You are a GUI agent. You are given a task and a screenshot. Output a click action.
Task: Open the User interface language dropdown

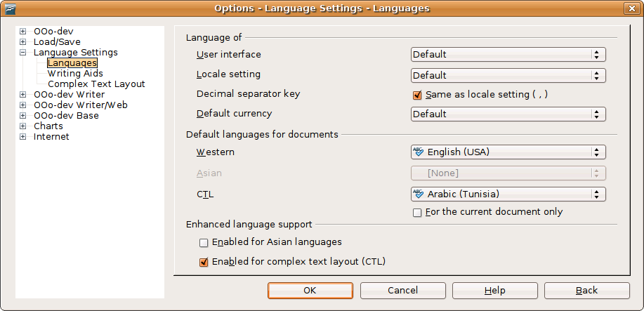[508, 54]
